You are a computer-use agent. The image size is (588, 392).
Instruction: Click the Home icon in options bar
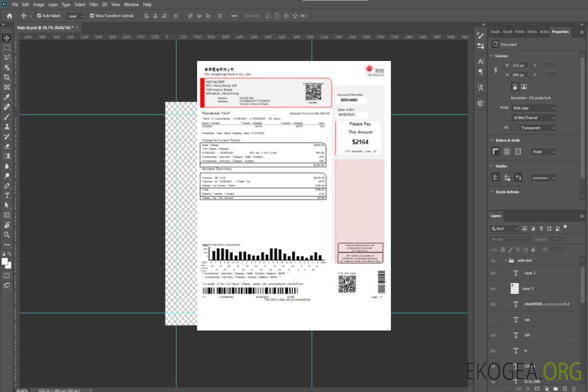[9, 16]
